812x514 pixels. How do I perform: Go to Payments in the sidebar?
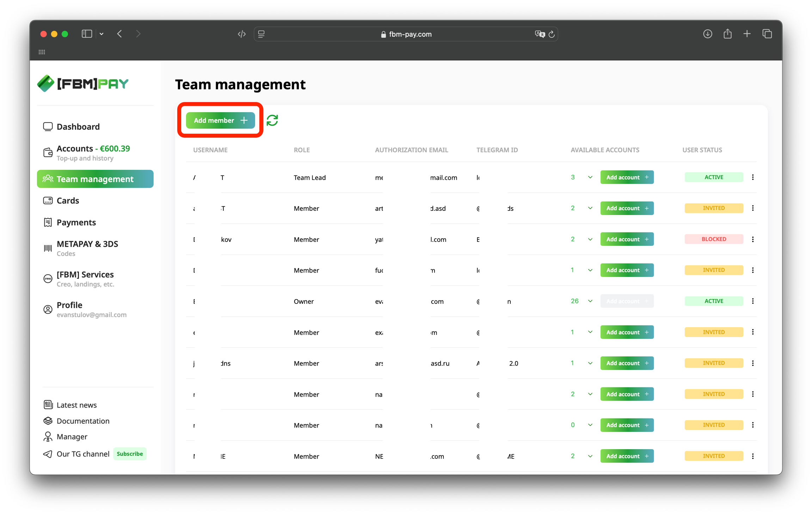[x=76, y=222]
